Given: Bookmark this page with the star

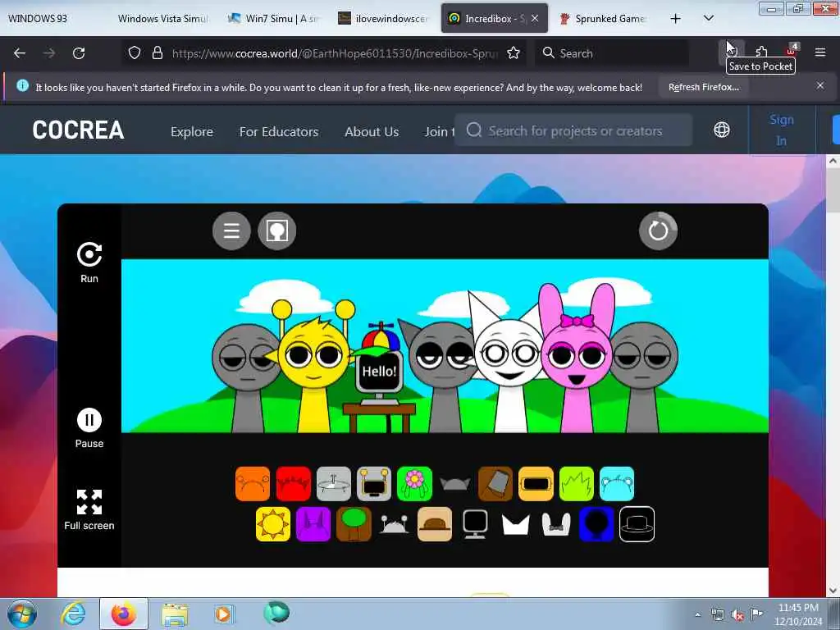Looking at the screenshot, I should point(514,52).
